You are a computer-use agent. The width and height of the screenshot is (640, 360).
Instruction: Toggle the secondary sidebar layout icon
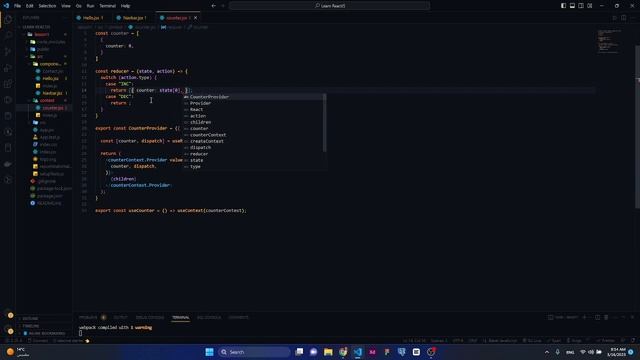[x=581, y=6]
